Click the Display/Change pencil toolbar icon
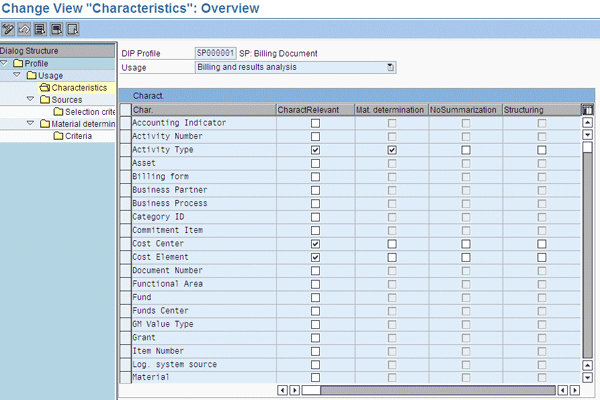This screenshot has height=400, width=600. [8, 29]
